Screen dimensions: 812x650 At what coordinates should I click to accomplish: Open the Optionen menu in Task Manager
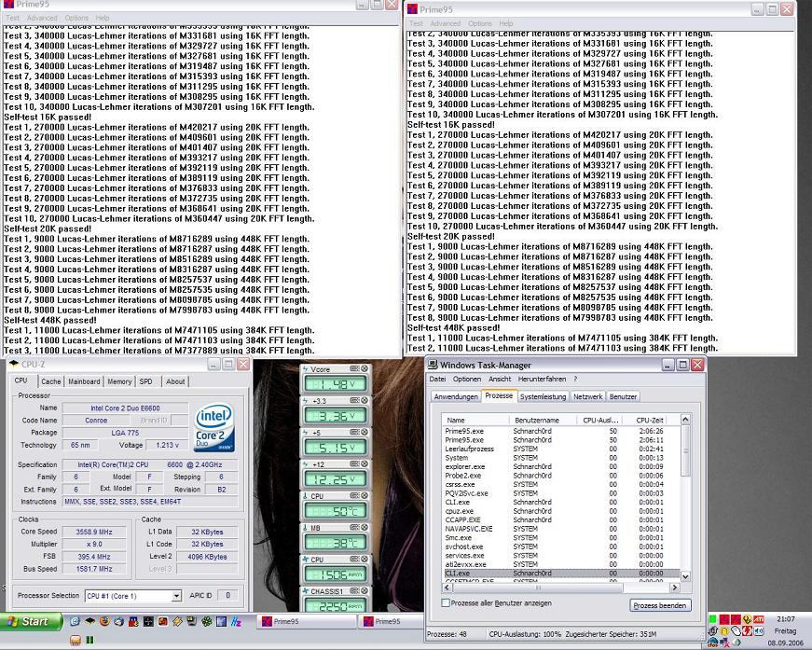click(466, 380)
